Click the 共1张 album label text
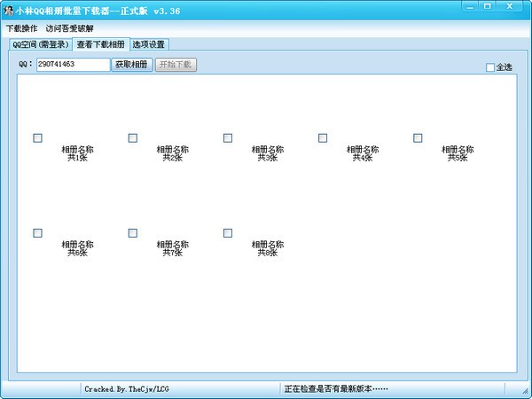Image resolution: width=532 pixels, height=399 pixels. tap(77, 153)
